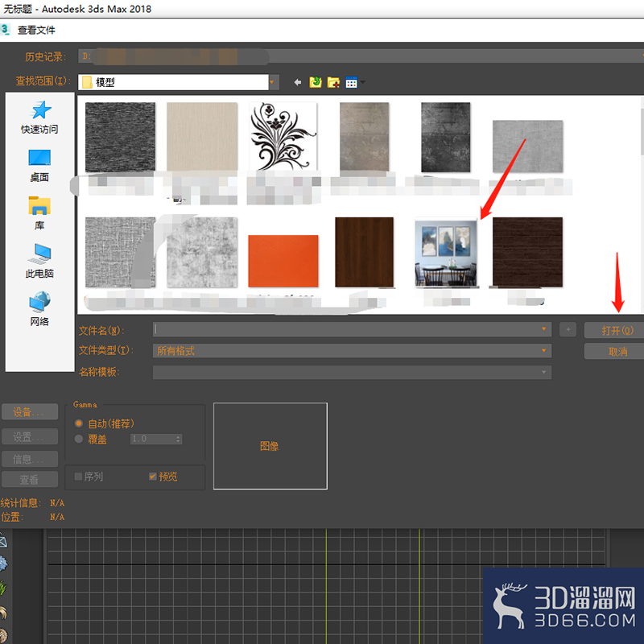Select the reddish-brown wood texture thumbnail
This screenshot has width=644, height=644.
click(x=365, y=252)
